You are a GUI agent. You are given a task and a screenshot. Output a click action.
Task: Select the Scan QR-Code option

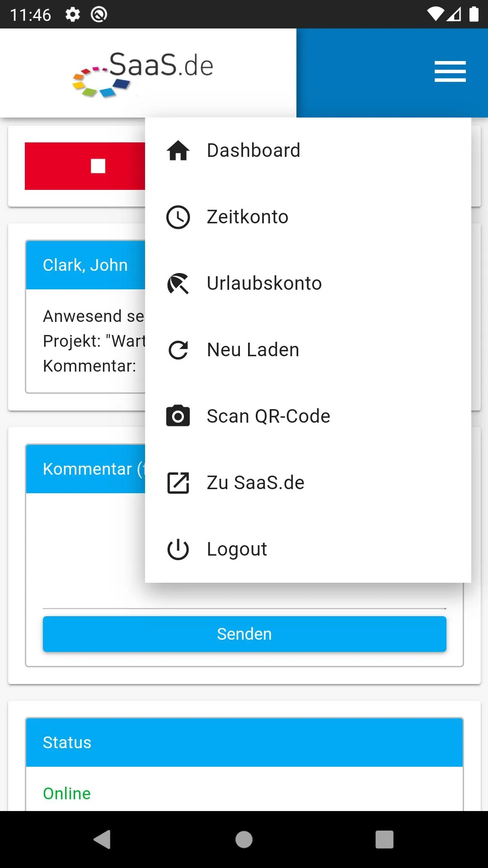point(308,416)
